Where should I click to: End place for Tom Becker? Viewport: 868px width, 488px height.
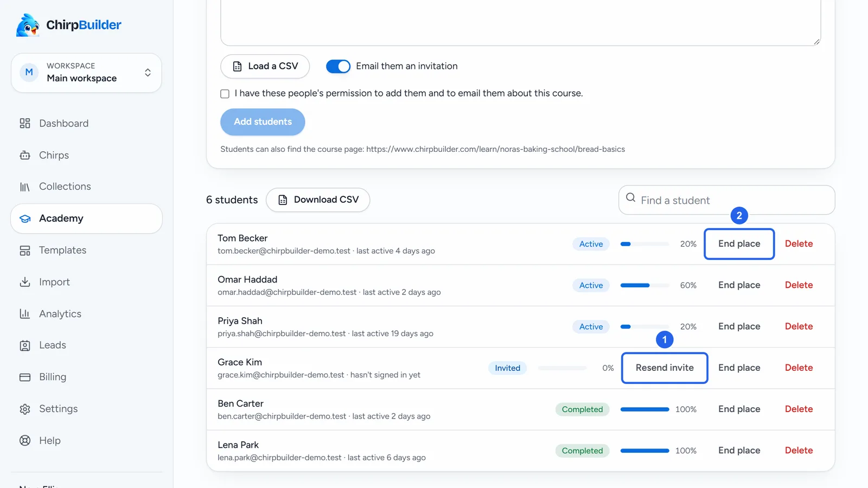click(739, 244)
